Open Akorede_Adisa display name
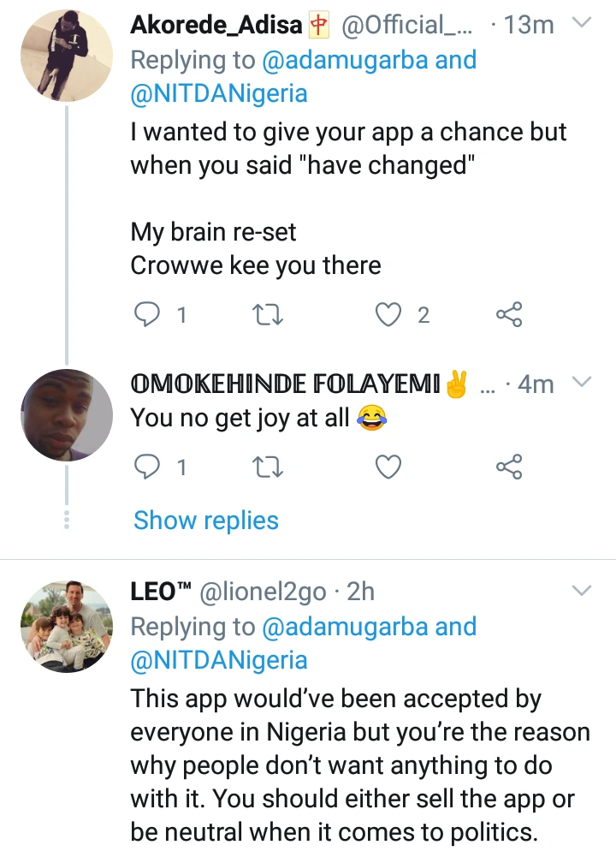616x851 pixels. 216,26
